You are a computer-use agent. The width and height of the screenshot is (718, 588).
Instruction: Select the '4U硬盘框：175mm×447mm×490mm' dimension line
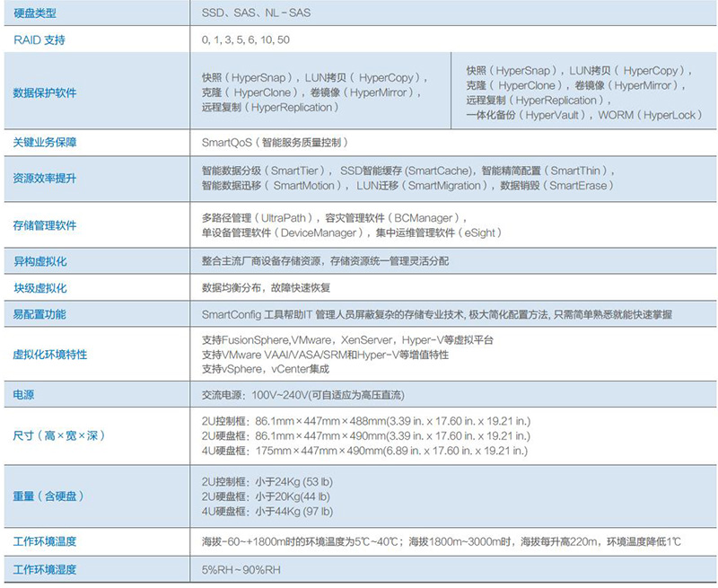click(365, 451)
